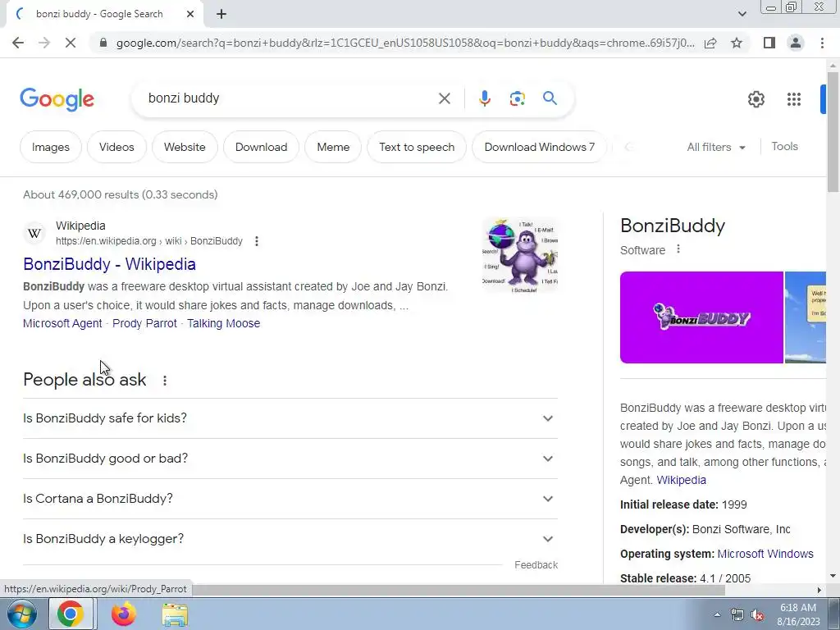
Task: Open more options next to Software label
Action: [678, 249]
